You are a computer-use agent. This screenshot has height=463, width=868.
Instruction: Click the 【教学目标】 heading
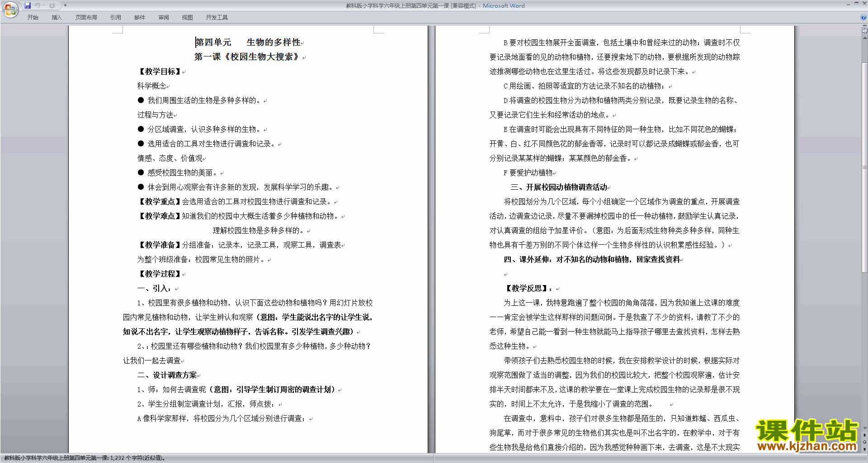coord(160,71)
